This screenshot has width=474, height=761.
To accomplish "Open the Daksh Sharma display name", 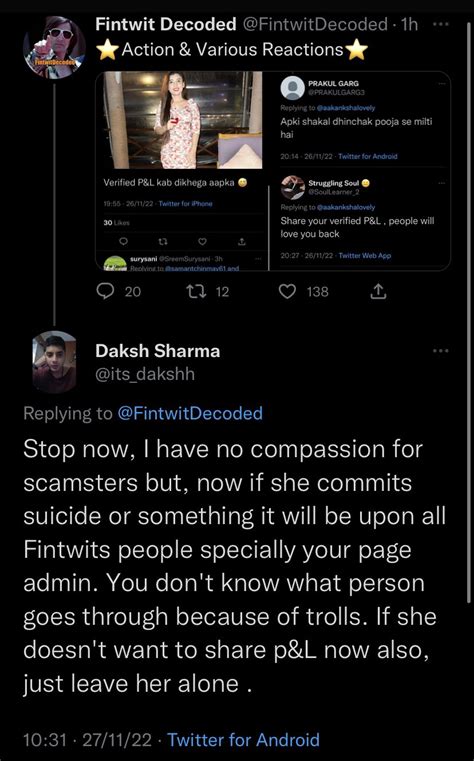I will [158, 351].
